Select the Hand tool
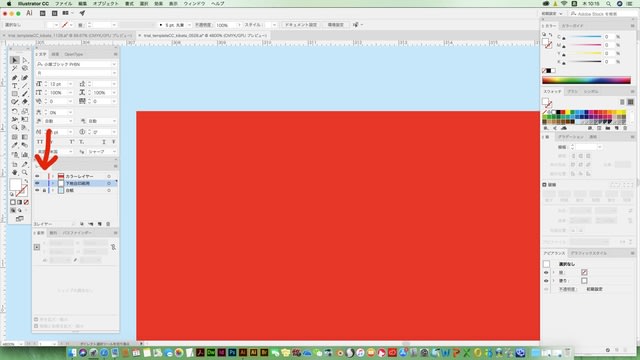 15,173
